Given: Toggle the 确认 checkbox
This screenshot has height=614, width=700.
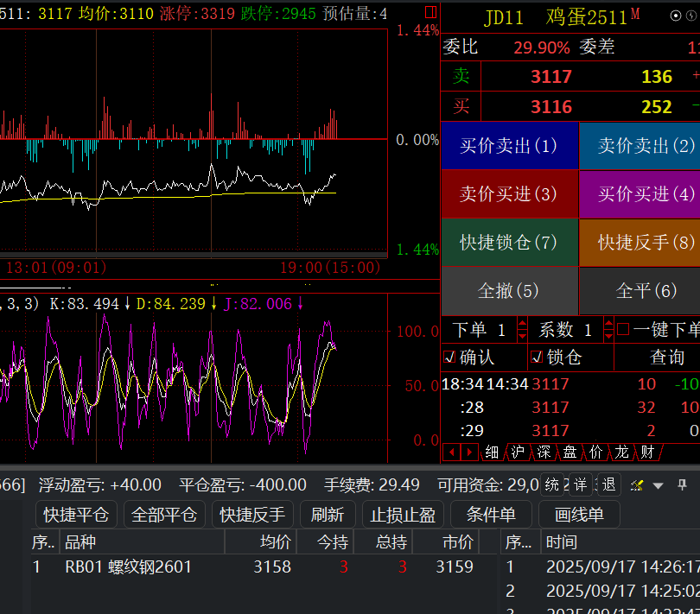Looking at the screenshot, I should click(449, 357).
